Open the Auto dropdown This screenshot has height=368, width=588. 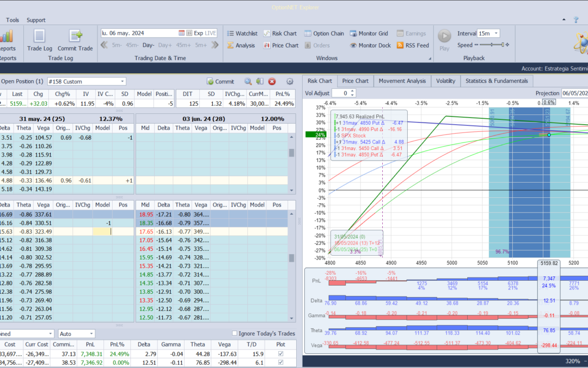point(91,334)
